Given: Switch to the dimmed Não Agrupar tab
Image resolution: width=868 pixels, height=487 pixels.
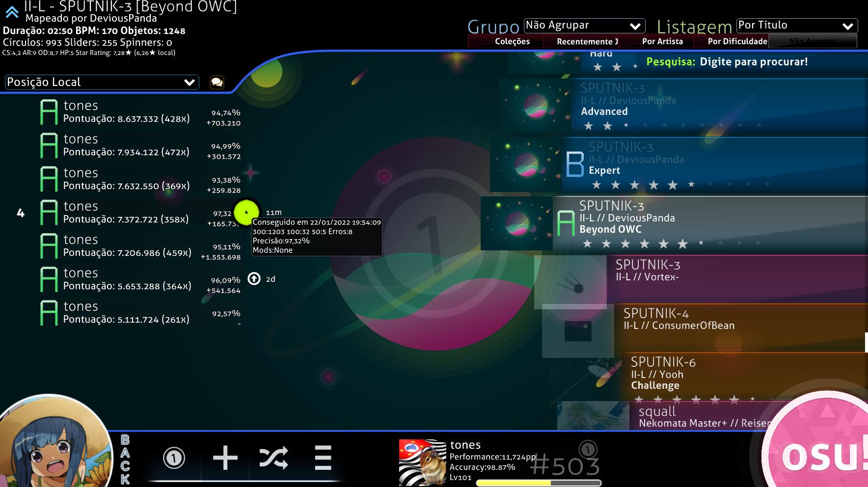Looking at the screenshot, I should point(813,41).
